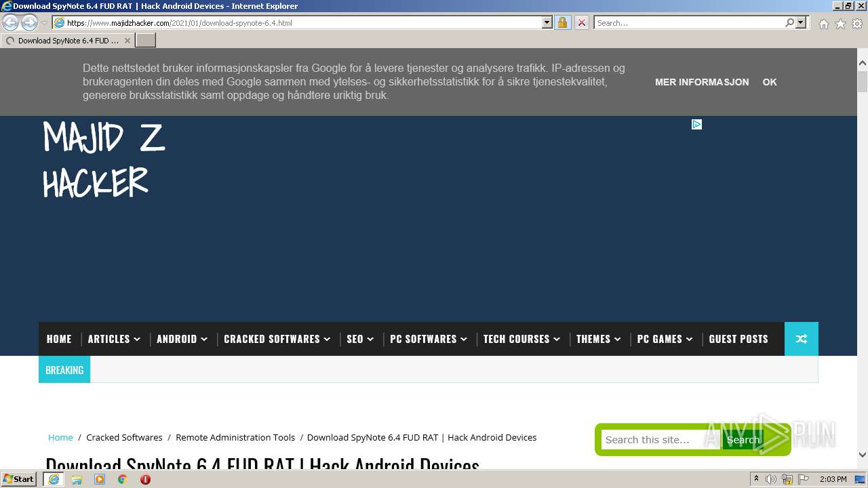Image resolution: width=868 pixels, height=488 pixels.
Task: Open the File Explorer taskbar icon
Action: pos(77,479)
